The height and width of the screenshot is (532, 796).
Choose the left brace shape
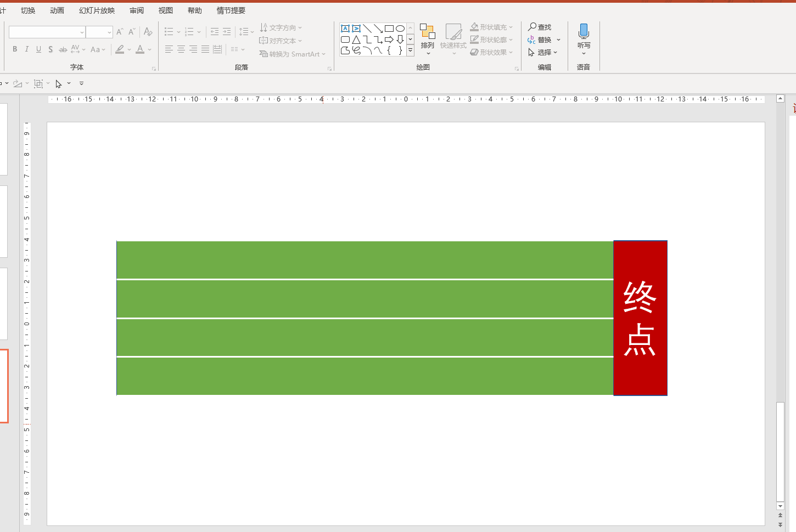point(389,50)
